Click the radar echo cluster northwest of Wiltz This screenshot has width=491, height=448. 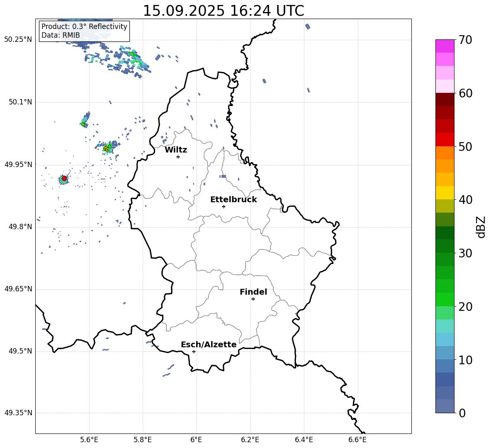tap(108, 147)
